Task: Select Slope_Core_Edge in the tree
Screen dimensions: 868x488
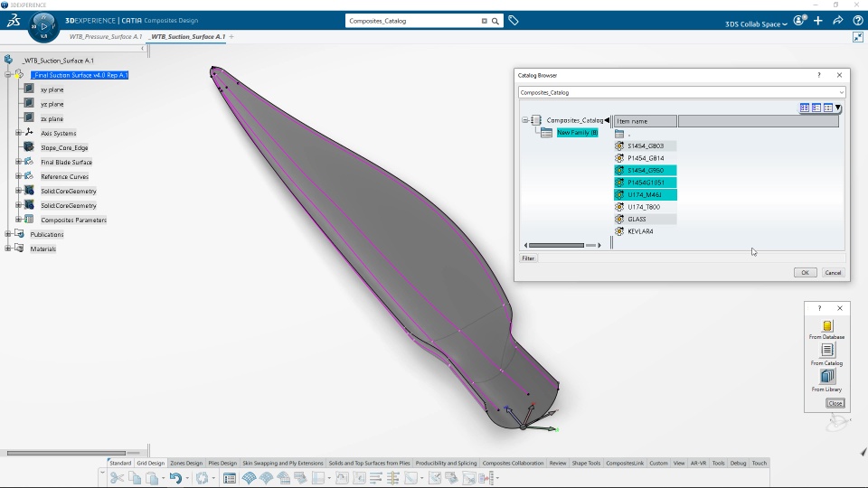Action: [64, 147]
